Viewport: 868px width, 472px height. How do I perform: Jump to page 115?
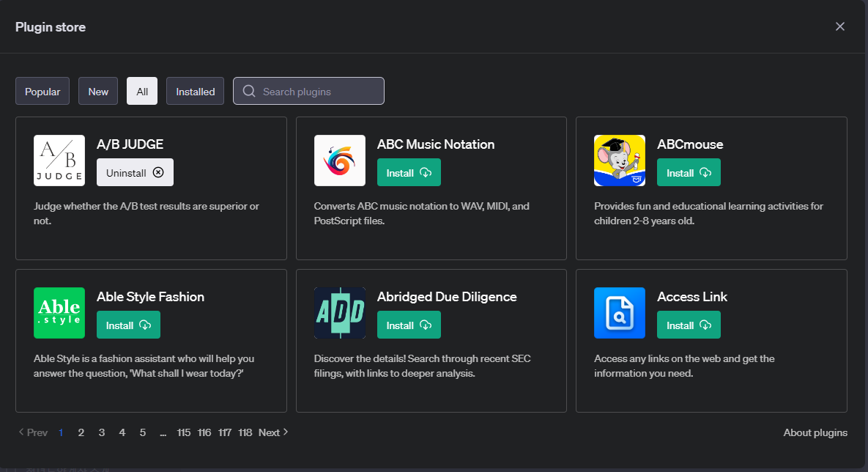point(184,432)
